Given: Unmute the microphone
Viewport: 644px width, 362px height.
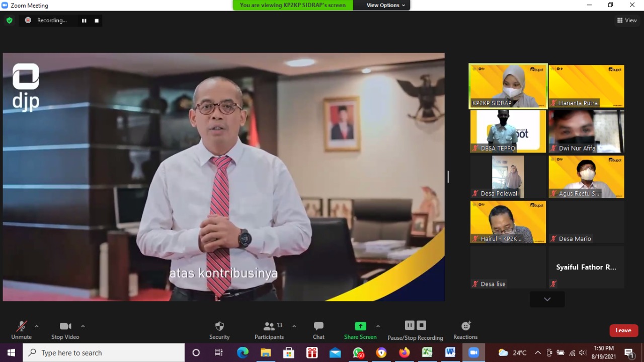Looking at the screenshot, I should tap(21, 326).
